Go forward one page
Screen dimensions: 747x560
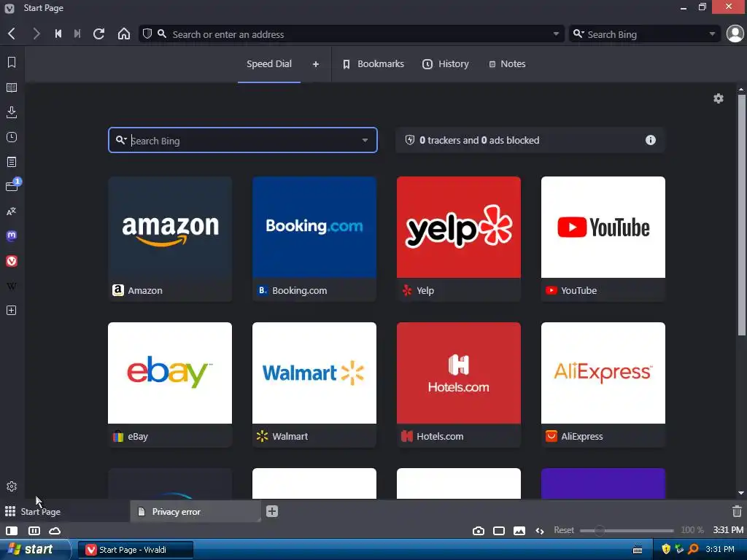click(36, 34)
